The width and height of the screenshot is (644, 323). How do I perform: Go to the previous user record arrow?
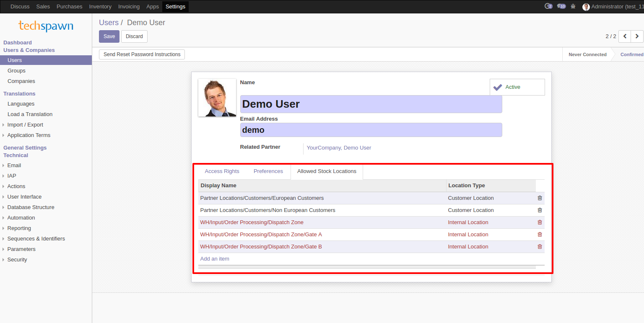(625, 36)
